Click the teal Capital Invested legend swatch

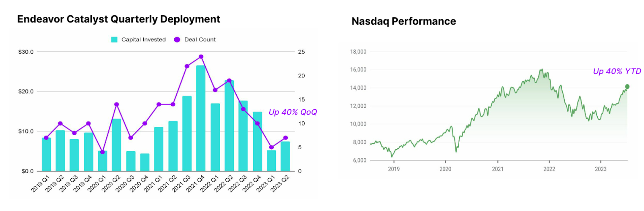[114, 40]
